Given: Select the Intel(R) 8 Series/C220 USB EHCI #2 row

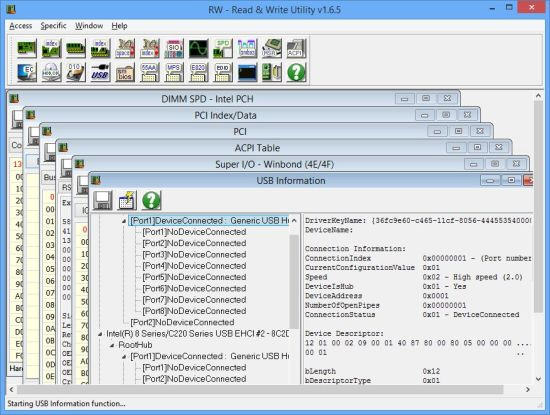Looking at the screenshot, I should (x=197, y=334).
